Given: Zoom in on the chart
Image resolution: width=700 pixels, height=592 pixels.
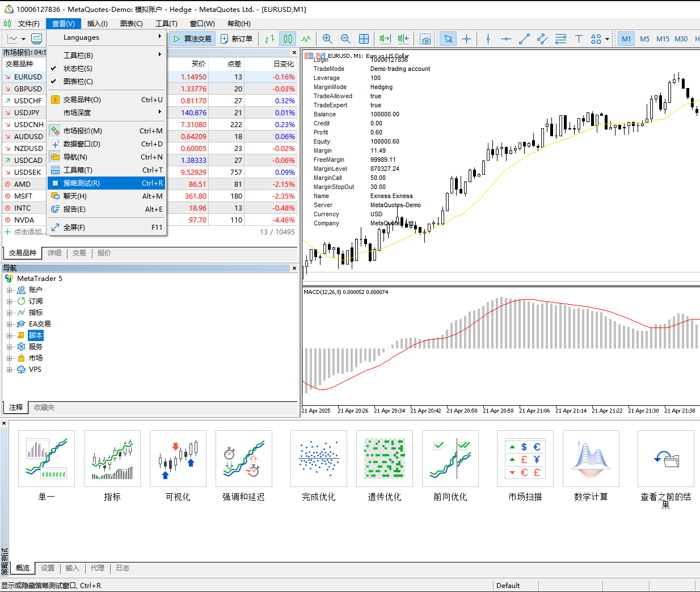Looking at the screenshot, I should coord(327,39).
